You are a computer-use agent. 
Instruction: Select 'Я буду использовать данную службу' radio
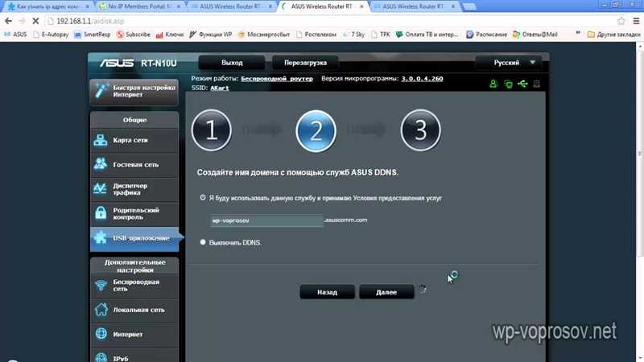click(203, 197)
